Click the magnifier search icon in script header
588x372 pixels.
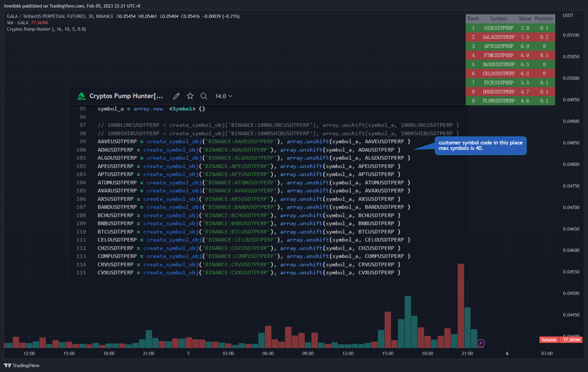tap(204, 96)
